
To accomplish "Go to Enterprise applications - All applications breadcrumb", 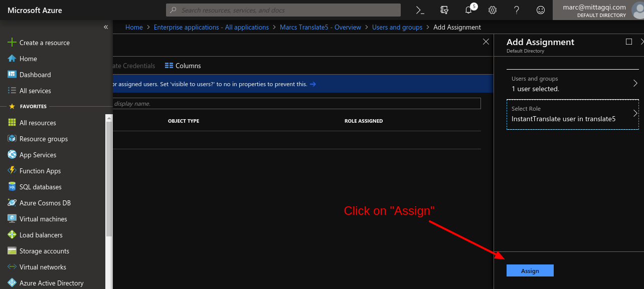I will pos(211,27).
